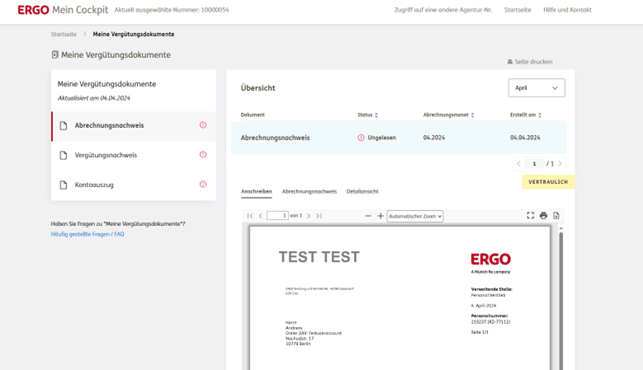This screenshot has height=370, width=643.
Task: Open the Automatischer Zoom dropdown
Action: click(x=415, y=216)
